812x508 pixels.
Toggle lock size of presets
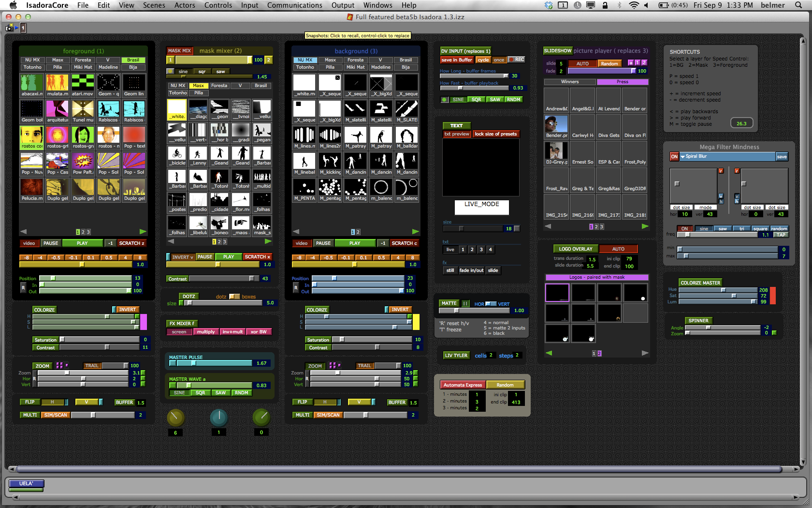pyautogui.click(x=495, y=134)
